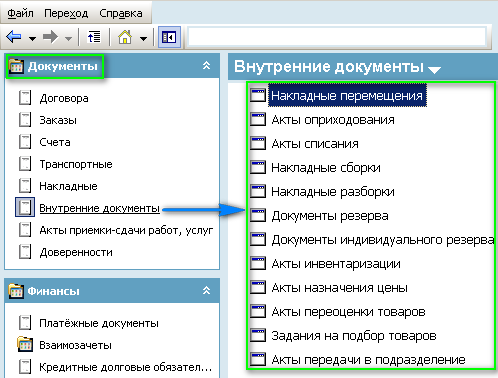This screenshot has width=498, height=378.
Task: Click the window icon beside Акты инвентаризации
Action: click(x=258, y=263)
